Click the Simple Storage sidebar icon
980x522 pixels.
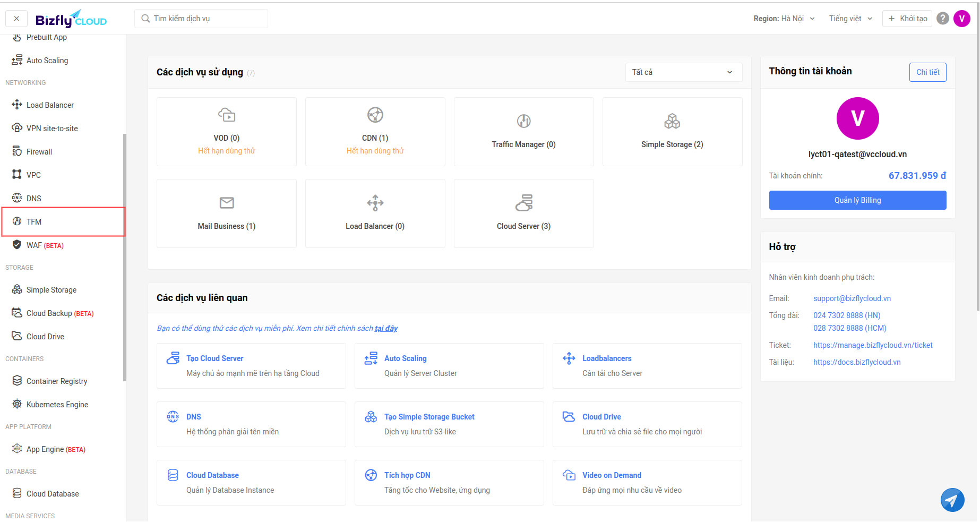pyautogui.click(x=17, y=289)
